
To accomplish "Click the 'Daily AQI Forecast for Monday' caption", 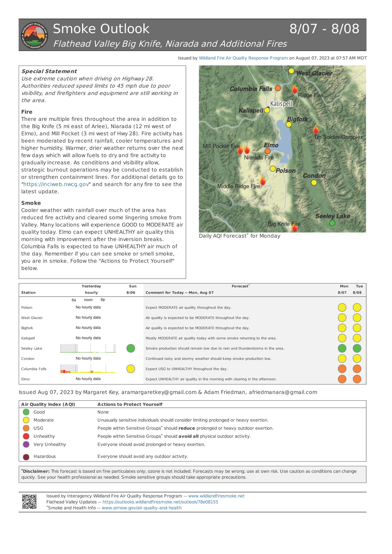I will coord(239,236).
